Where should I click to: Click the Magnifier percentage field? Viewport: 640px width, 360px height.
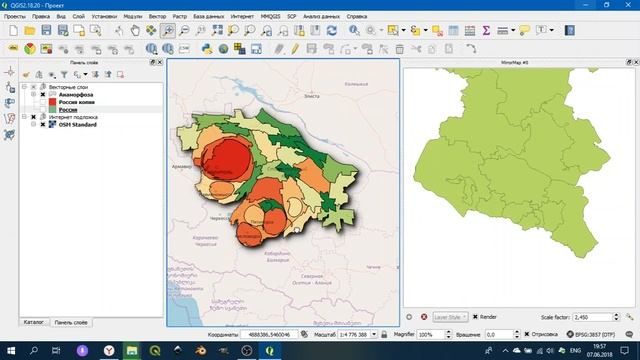click(431, 334)
